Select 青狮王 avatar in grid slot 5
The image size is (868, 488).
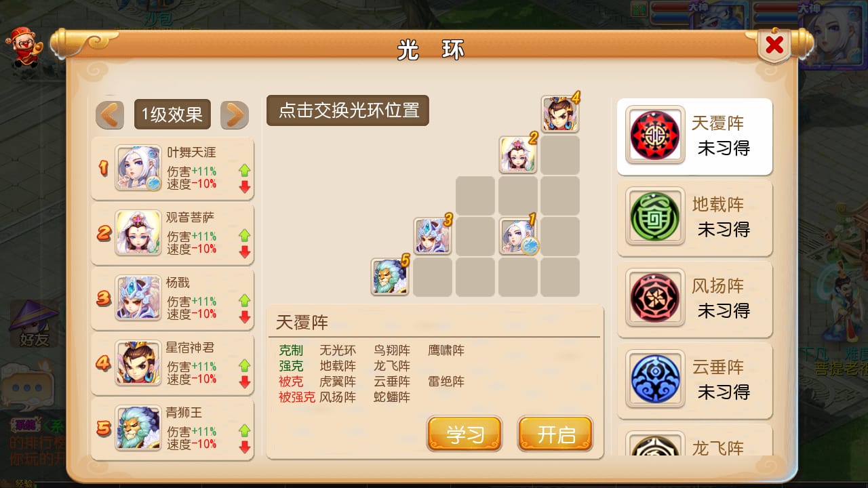click(390, 277)
